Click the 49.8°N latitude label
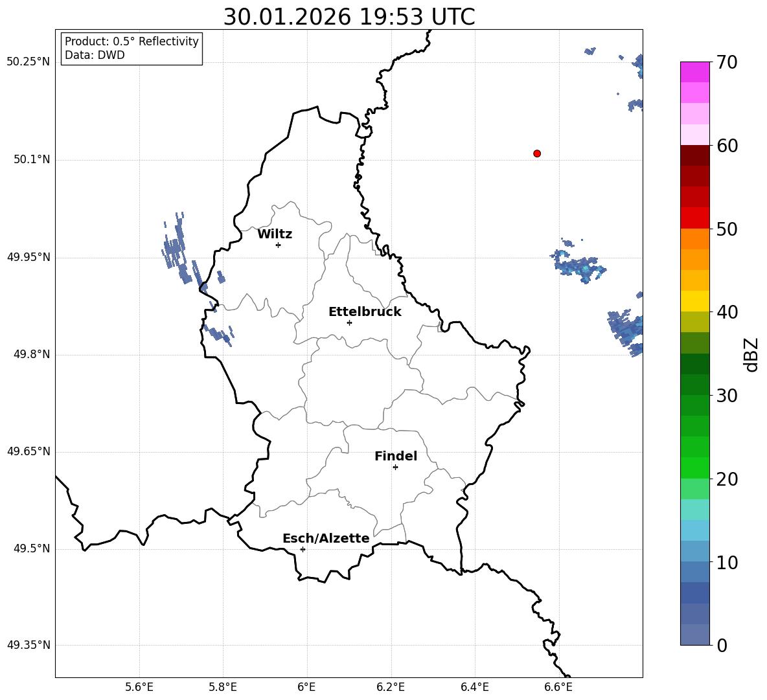This screenshot has height=700, width=767. [32, 354]
